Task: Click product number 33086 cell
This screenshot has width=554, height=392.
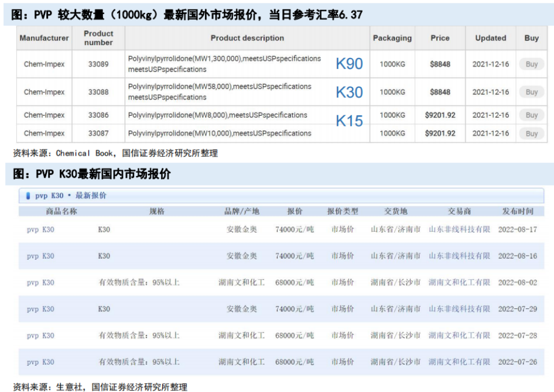Action: [x=98, y=115]
